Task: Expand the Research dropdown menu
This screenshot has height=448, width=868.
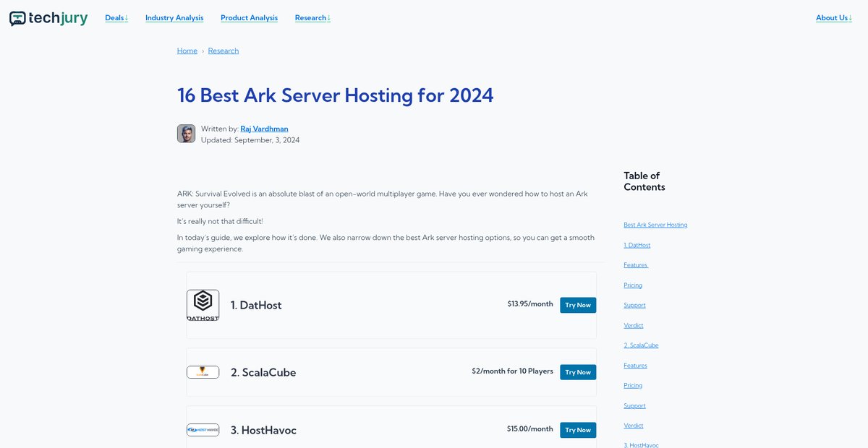Action: tap(312, 18)
